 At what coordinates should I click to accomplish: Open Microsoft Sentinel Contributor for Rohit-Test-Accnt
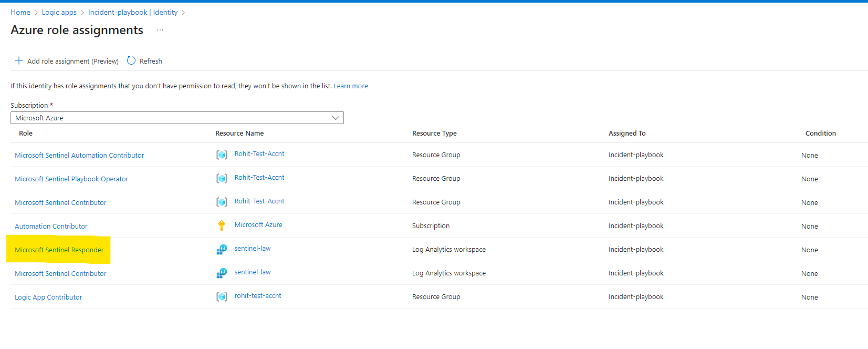point(60,202)
